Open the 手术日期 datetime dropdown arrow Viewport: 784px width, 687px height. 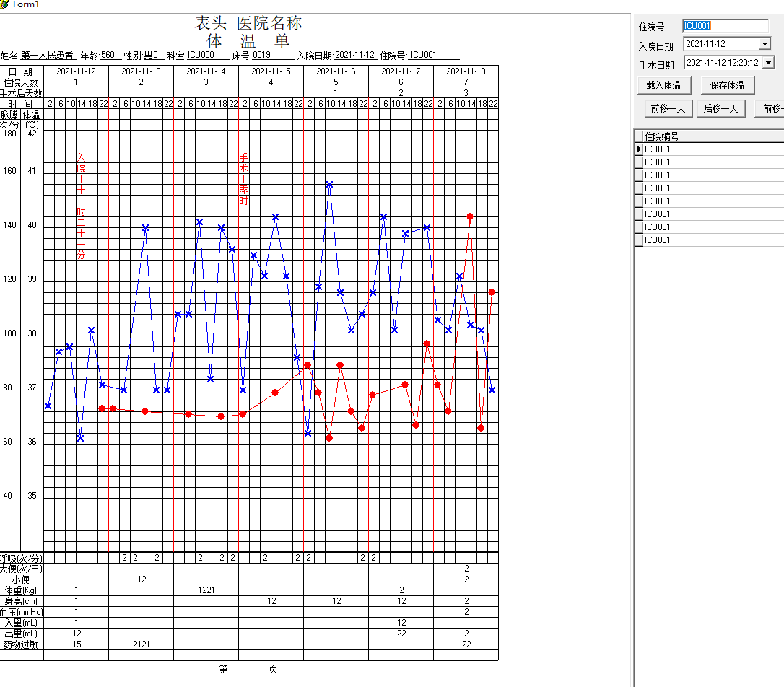[769, 63]
